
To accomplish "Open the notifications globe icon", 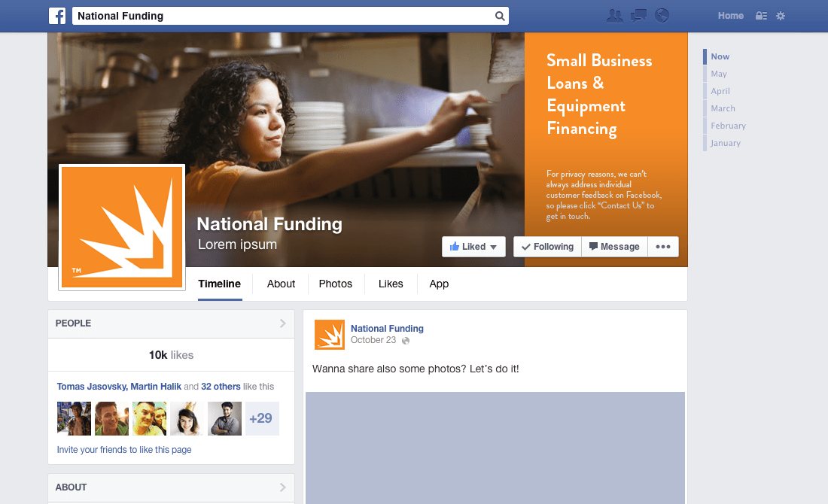I will (662, 15).
